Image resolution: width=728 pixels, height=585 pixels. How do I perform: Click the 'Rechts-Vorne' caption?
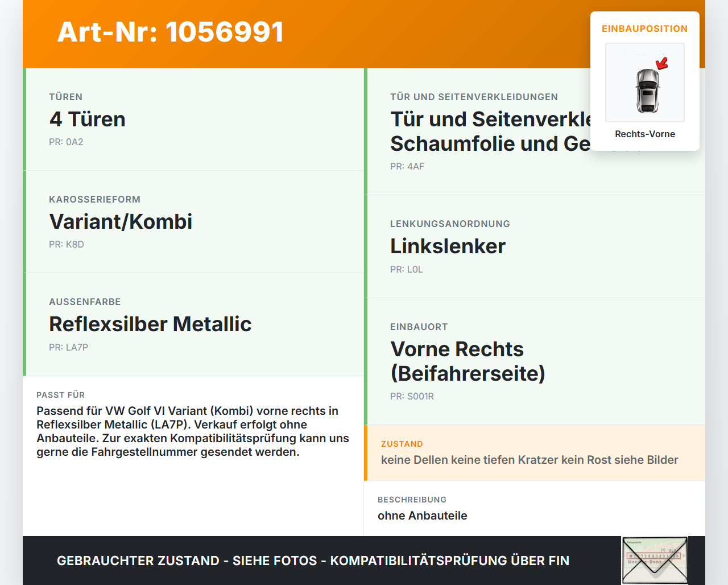coord(645,134)
